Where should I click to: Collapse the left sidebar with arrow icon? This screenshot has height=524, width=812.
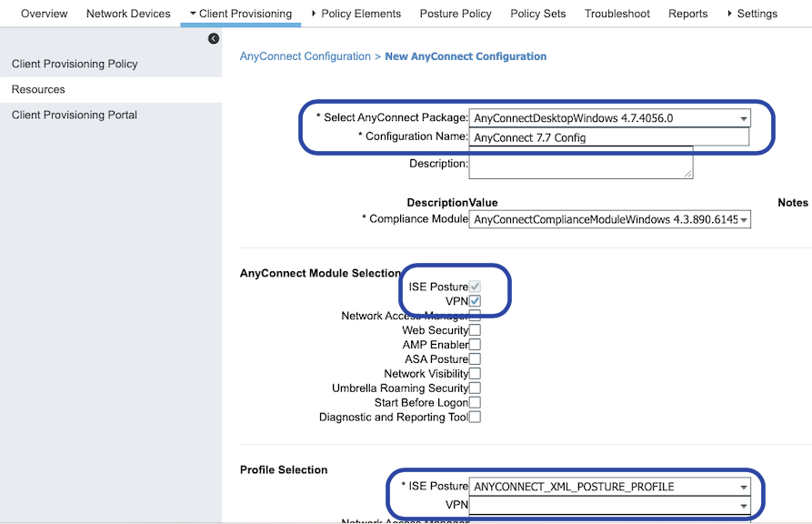[214, 38]
